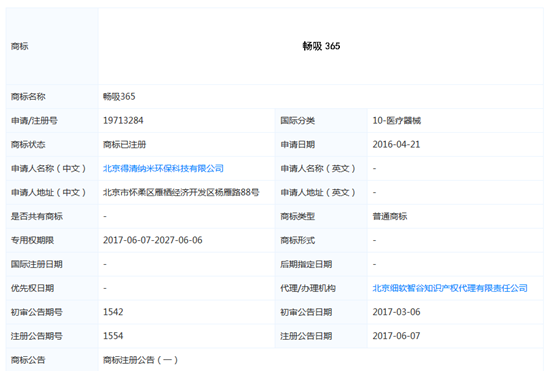
Task: Click preliminary announcement issue 1542
Action: (x=113, y=312)
